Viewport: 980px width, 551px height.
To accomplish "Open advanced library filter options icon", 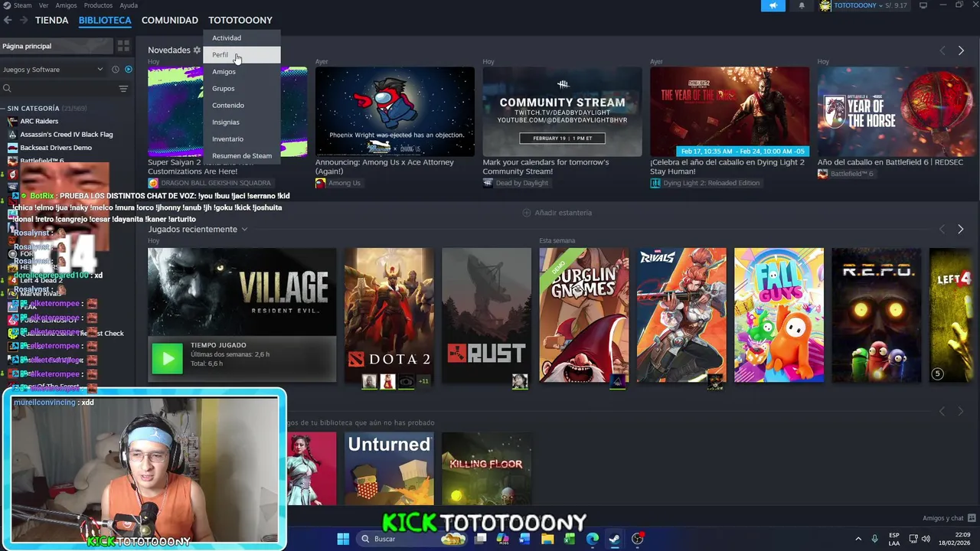I will [x=123, y=89].
